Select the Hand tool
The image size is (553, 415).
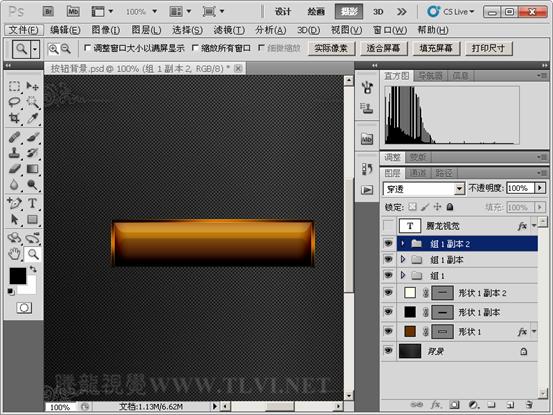point(14,254)
